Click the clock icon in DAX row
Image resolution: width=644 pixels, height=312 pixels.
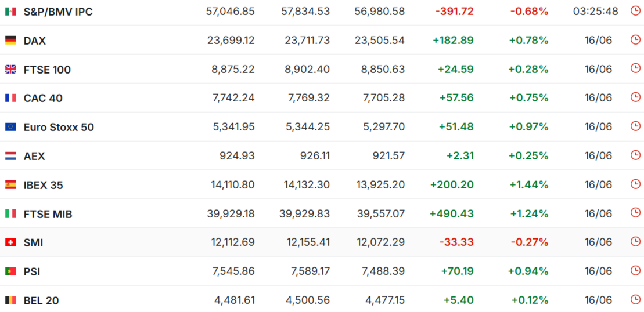[x=635, y=40]
